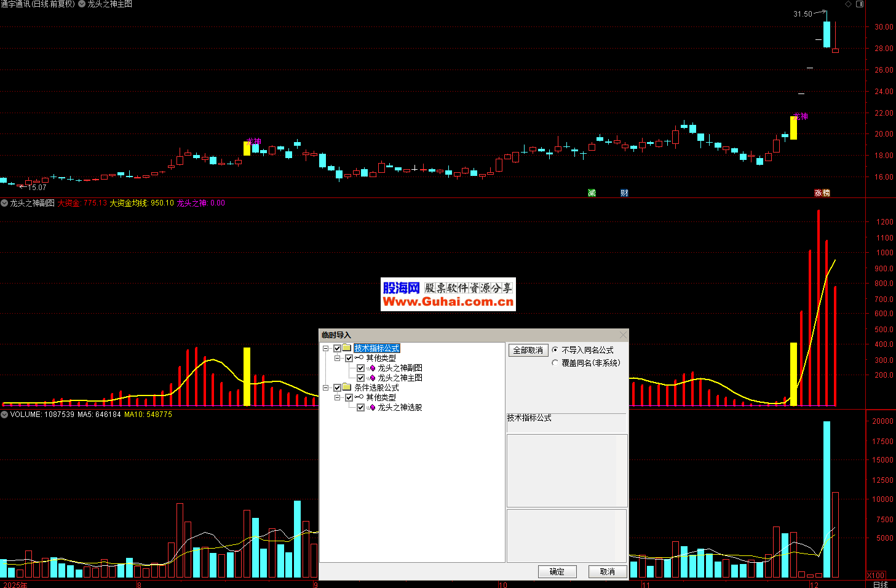Click the blue 财 event marker
The image size is (896, 588).
(624, 193)
